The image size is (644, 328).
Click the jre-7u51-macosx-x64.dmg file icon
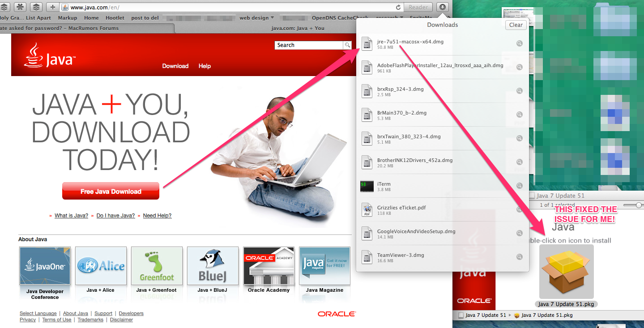pos(367,43)
